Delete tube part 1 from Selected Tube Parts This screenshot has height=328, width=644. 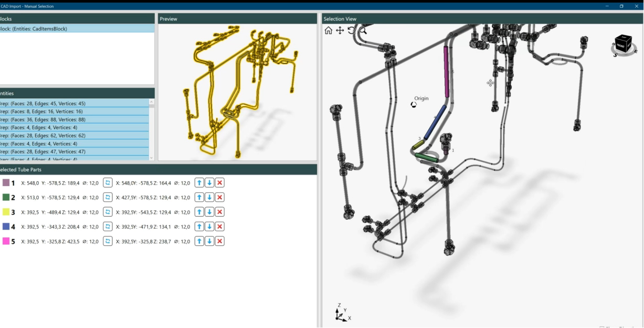(x=220, y=182)
